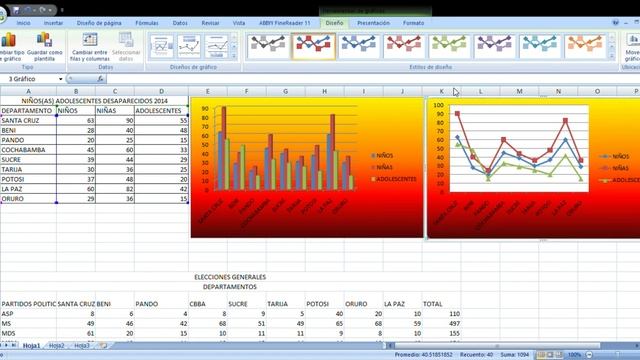This screenshot has height=360, width=640.
Task: Expand the chart layouts gallery
Action: (x=234, y=56)
